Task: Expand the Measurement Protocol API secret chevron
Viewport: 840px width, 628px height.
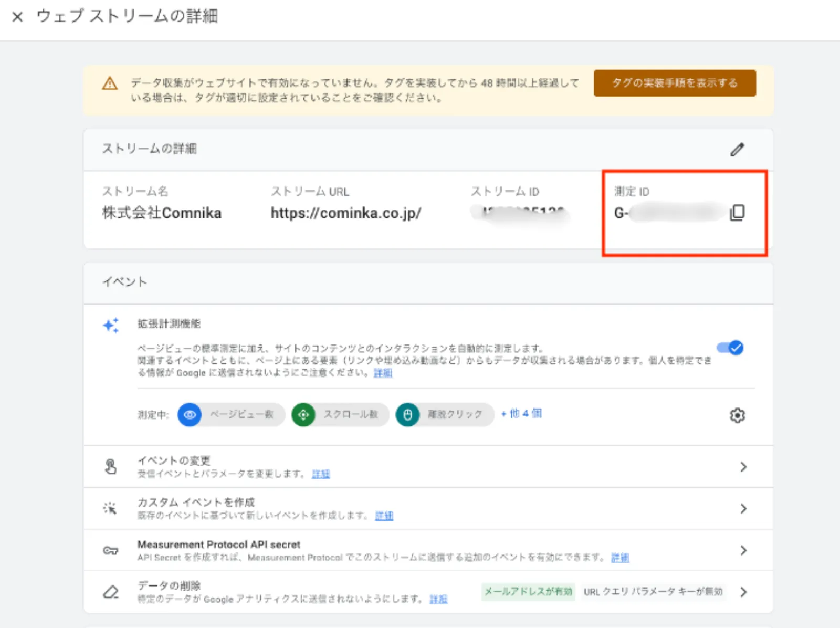Action: (743, 550)
